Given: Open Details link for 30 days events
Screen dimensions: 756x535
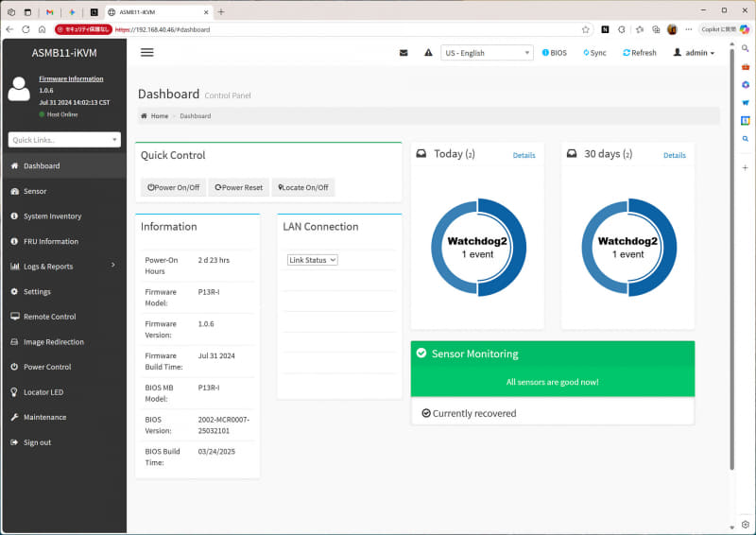Looking at the screenshot, I should click(674, 155).
